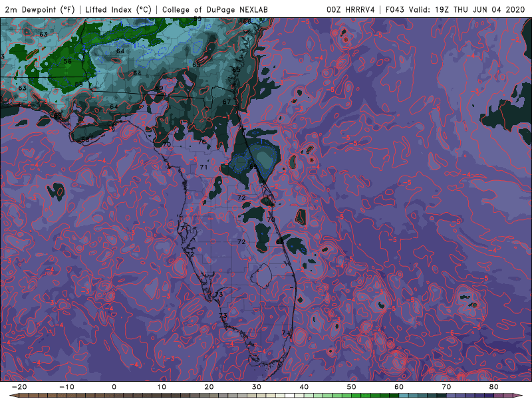Viewport: 532px width, 399px height.
Task: Click the "66" dewpoint value near the top coast
Action: tap(247, 21)
